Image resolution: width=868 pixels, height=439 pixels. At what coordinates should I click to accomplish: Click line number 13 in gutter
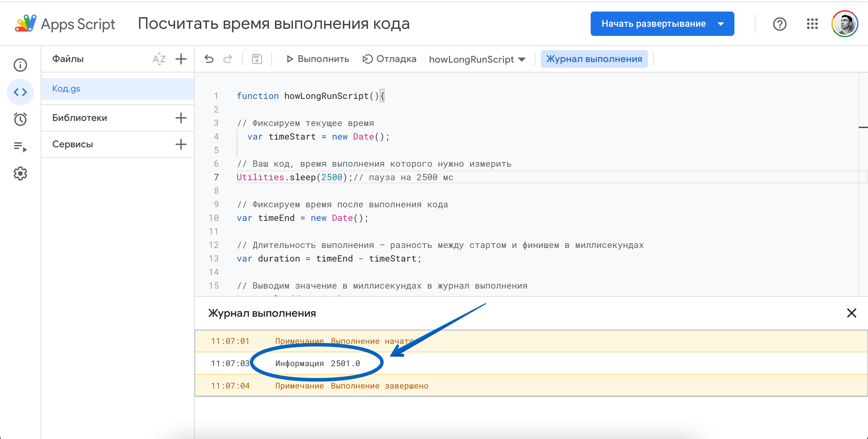tap(214, 258)
